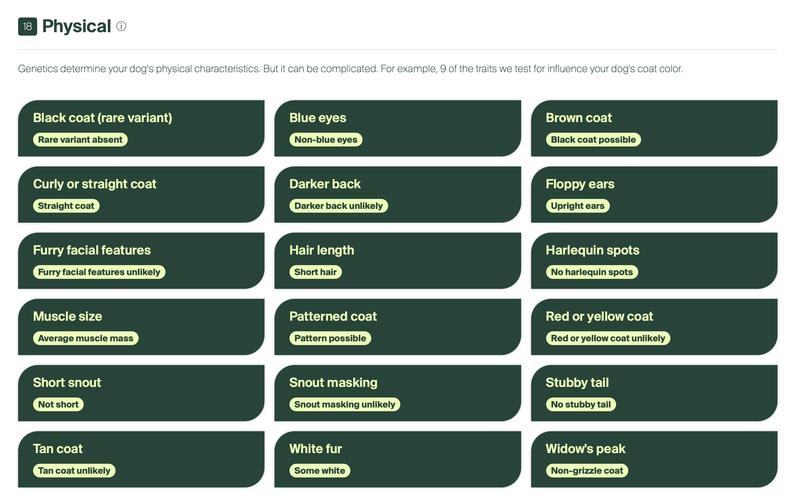Click the info icon beside Physical heading
Image resolution: width=800 pixels, height=504 pixels.
[x=121, y=27]
